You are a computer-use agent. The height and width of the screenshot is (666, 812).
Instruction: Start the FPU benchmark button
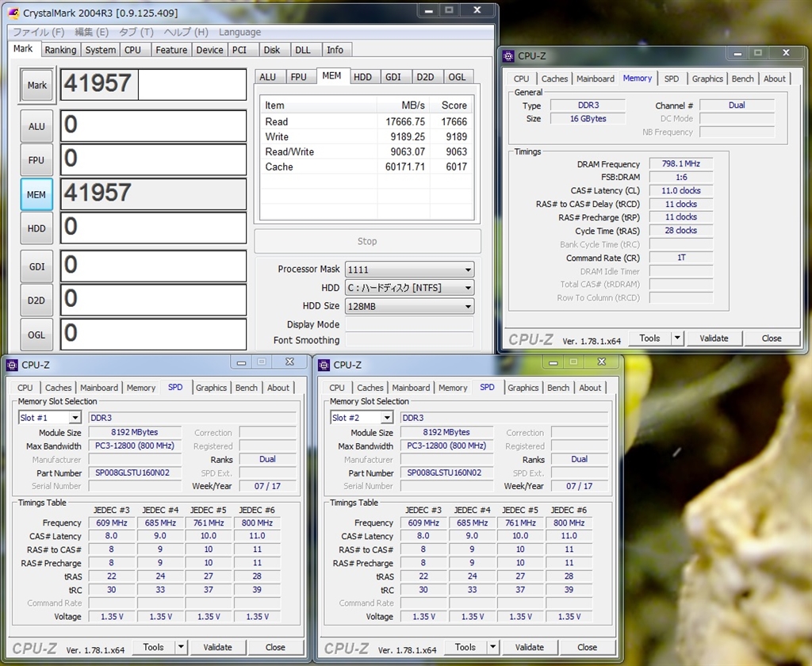(x=36, y=160)
